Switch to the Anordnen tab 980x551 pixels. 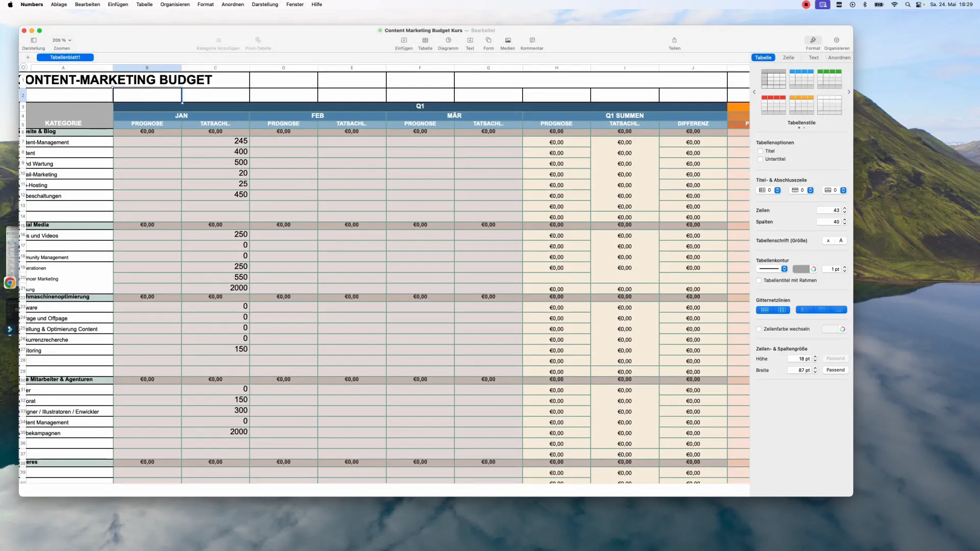pos(839,58)
